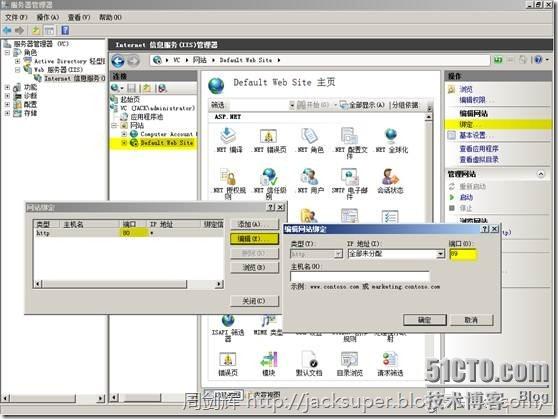Open the .NET 信任级别 feature icon
This screenshot has width=558, height=419.
point(269,183)
